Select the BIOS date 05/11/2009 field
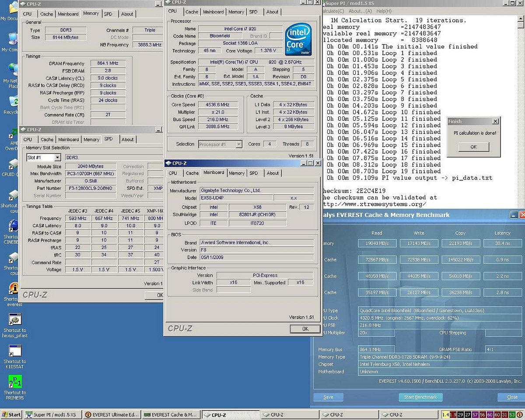 coord(256,257)
